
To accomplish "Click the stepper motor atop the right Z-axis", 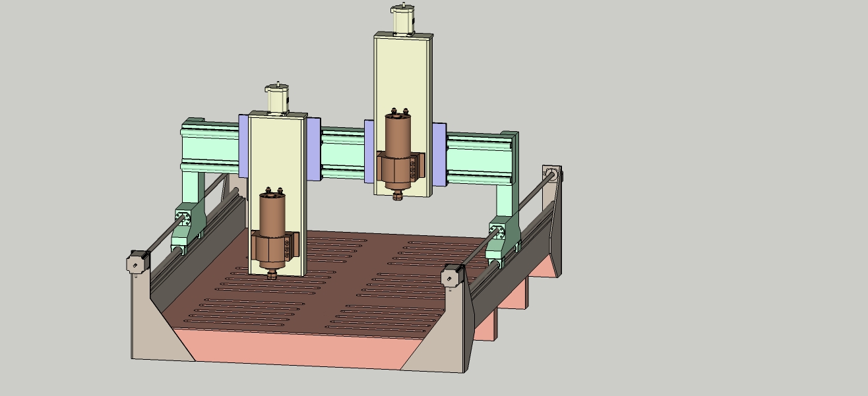I will (x=402, y=20).
